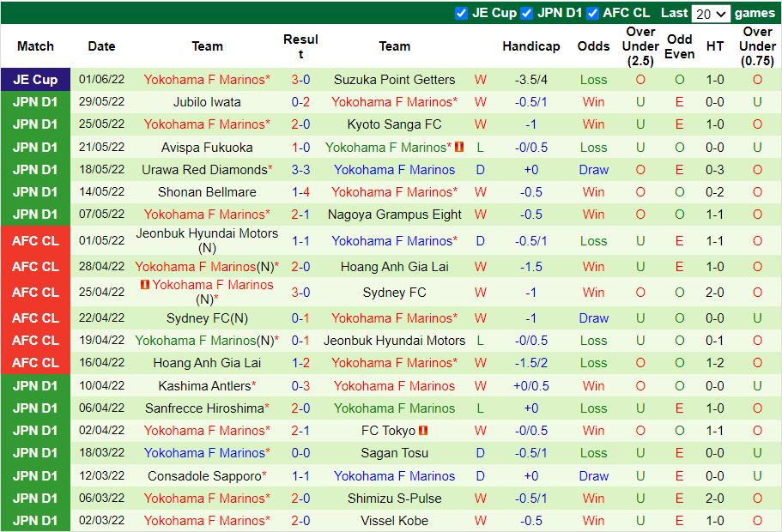Click Draw odds in the 18/05/22 row
This screenshot has width=782, height=532.
coord(593,170)
